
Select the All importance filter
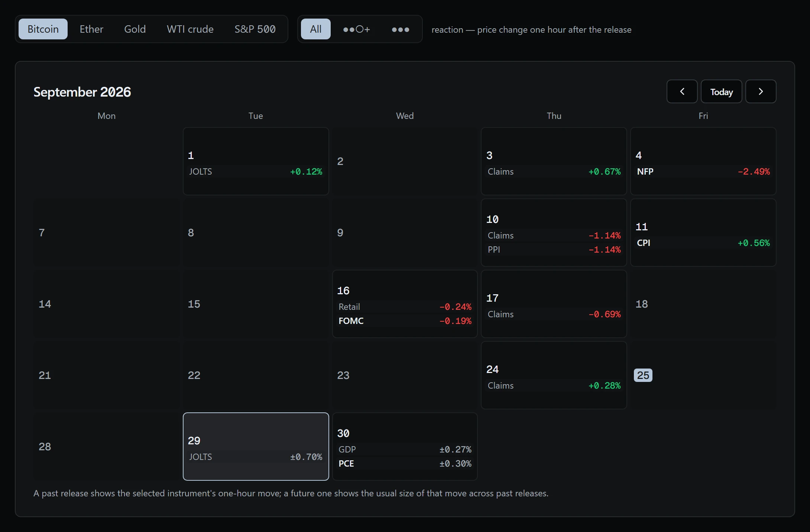[x=315, y=29]
